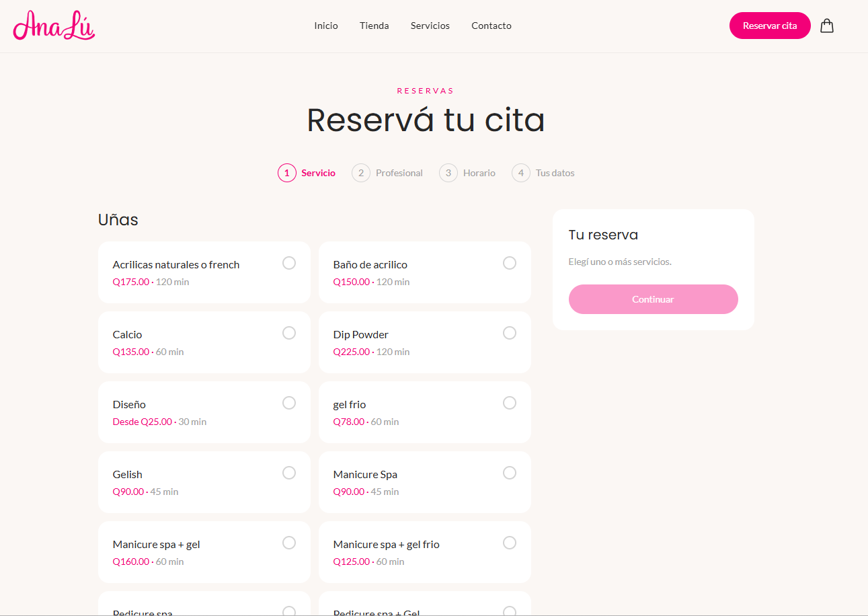The width and height of the screenshot is (868, 616).
Task: Click the Tu reserva heading
Action: (604, 235)
